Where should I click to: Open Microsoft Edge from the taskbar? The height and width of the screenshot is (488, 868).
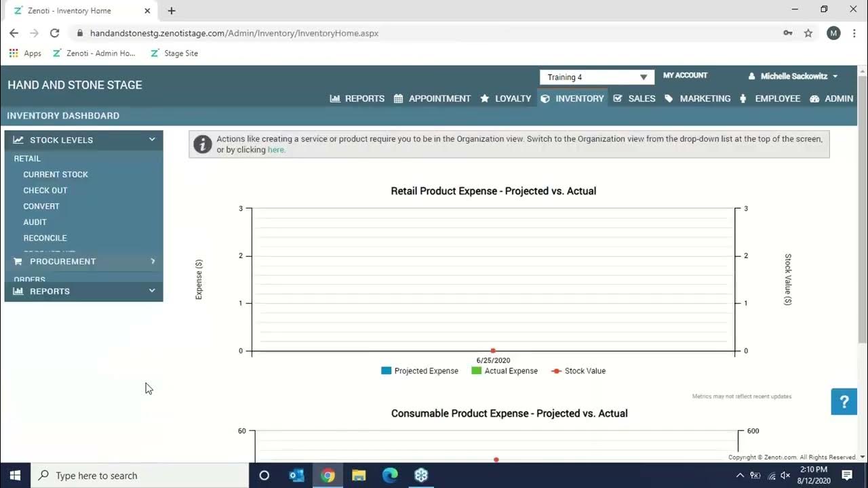[390, 475]
